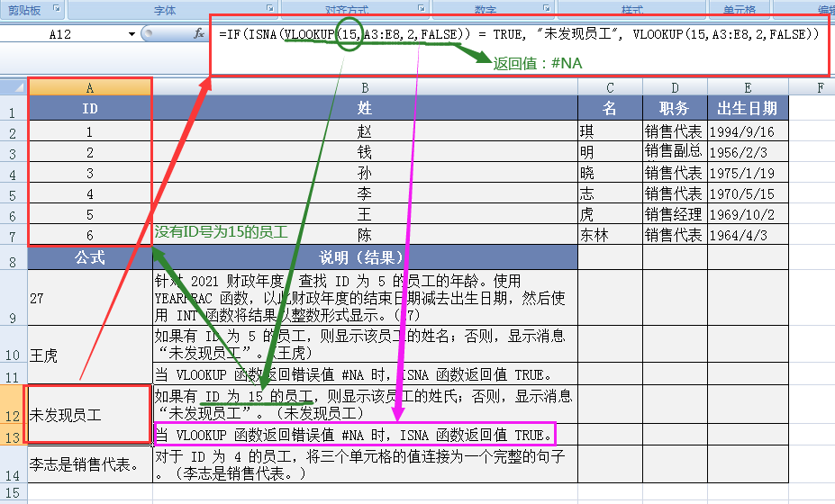835x504 pixels.
Task: Select column D header
Action: tap(675, 88)
